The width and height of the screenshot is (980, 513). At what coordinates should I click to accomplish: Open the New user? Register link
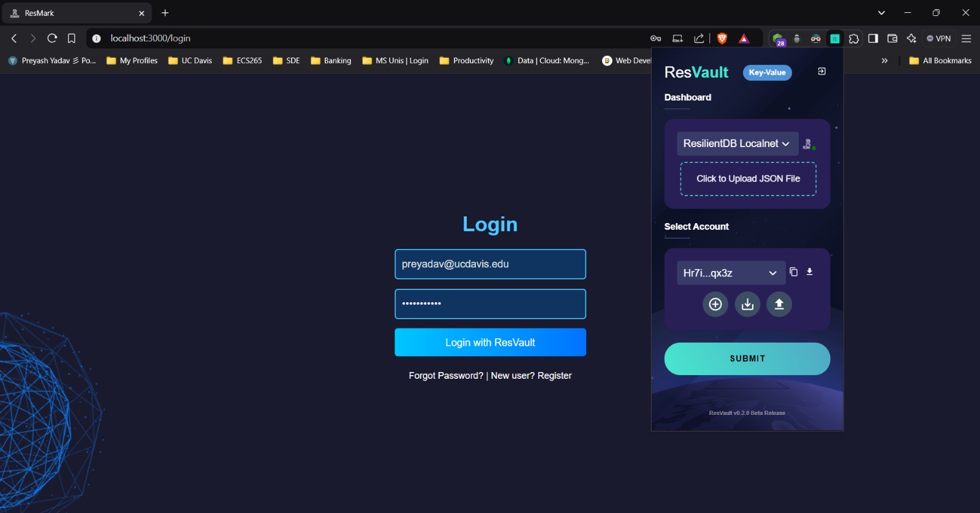click(x=531, y=376)
